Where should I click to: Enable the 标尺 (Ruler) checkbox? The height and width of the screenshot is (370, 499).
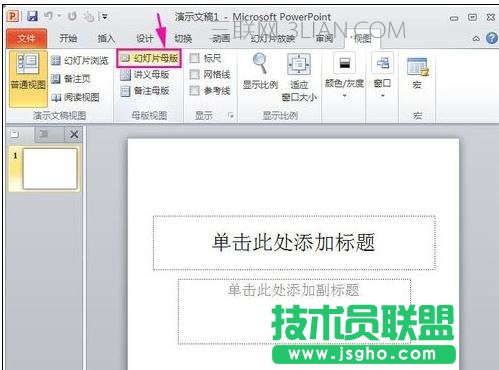pos(194,58)
